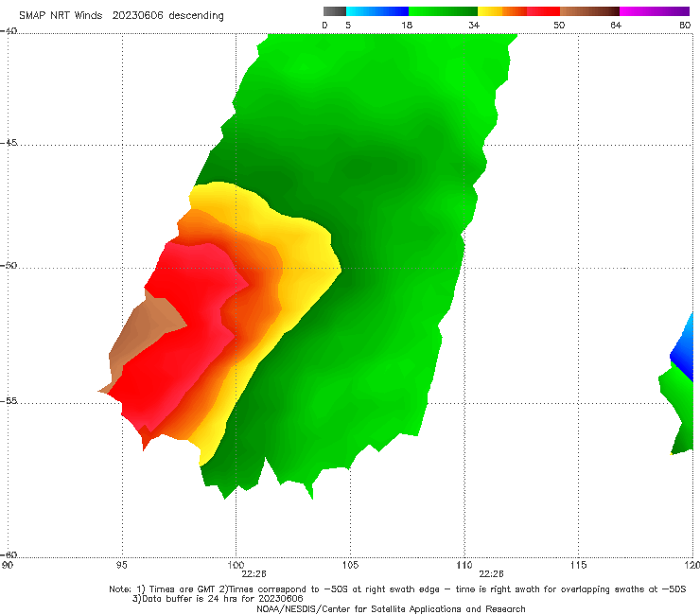Click the color bar label "80" under purple
Image resolution: width=700 pixels, height=615 pixels.
coord(685,26)
